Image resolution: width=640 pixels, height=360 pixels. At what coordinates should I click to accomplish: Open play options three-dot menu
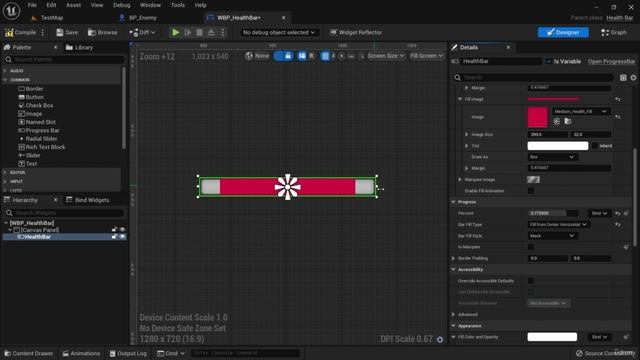pos(222,32)
